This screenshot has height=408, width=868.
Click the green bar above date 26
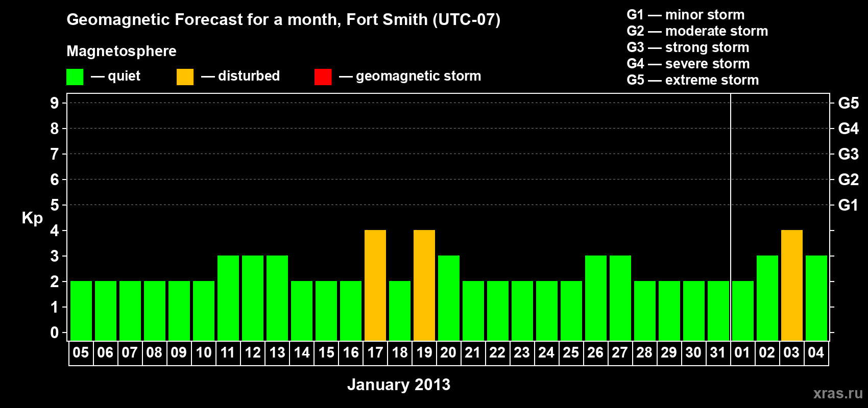[x=596, y=298]
